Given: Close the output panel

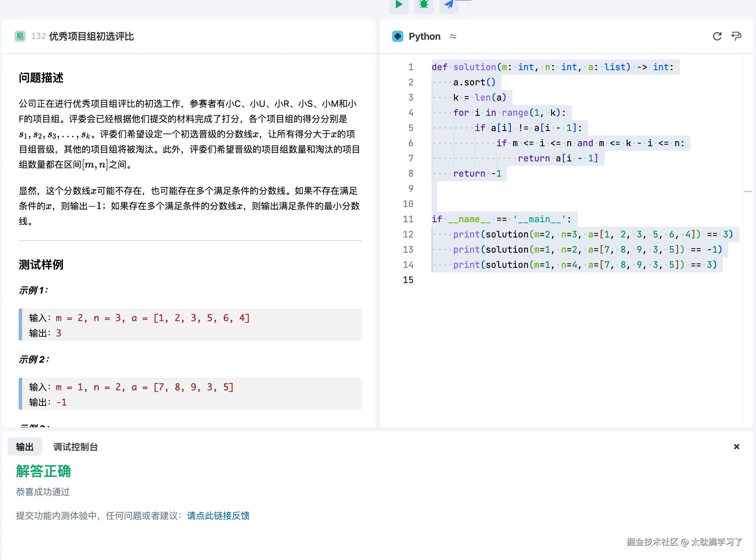Looking at the screenshot, I should pyautogui.click(x=736, y=447).
